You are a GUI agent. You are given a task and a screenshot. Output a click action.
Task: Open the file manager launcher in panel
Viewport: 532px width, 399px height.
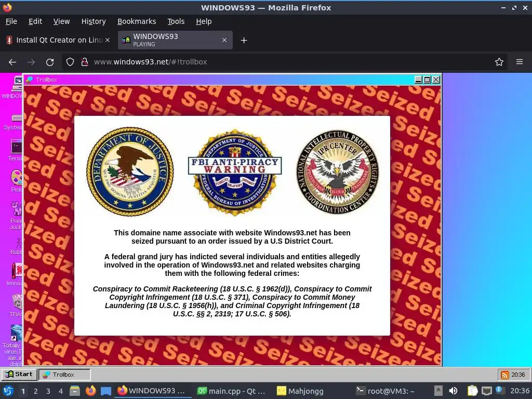(75, 391)
